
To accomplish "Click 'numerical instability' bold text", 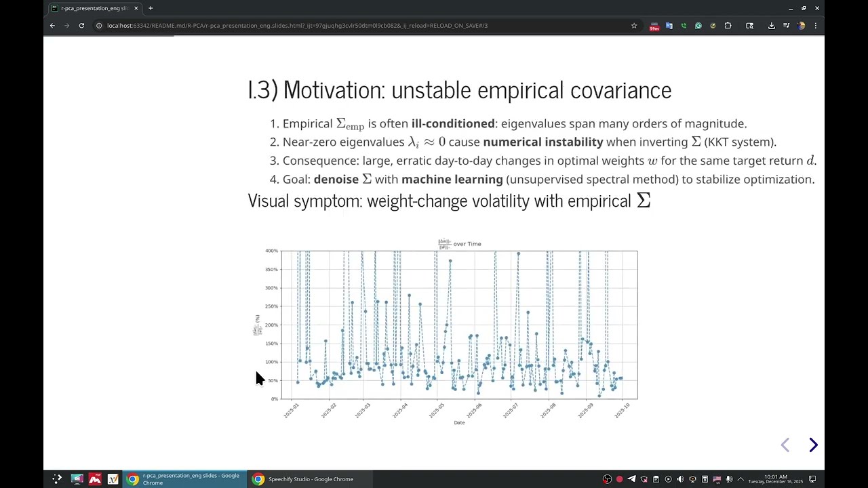I will (542, 142).
